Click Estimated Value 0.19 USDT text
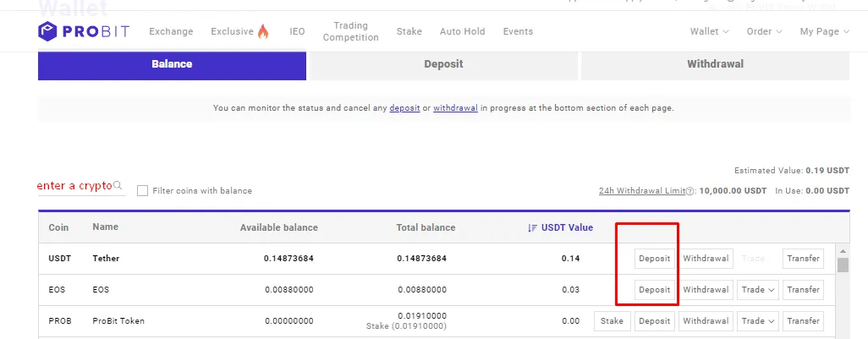This screenshot has height=339, width=868. 792,171
